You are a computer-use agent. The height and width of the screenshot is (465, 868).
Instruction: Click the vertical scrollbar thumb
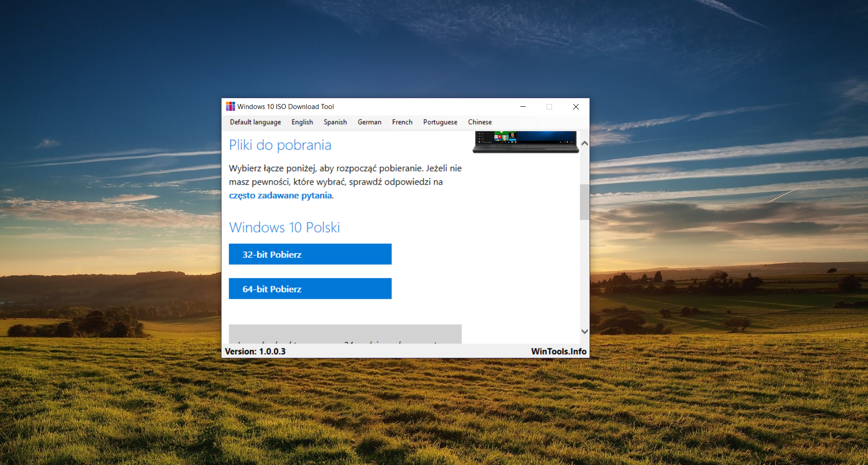pyautogui.click(x=585, y=202)
